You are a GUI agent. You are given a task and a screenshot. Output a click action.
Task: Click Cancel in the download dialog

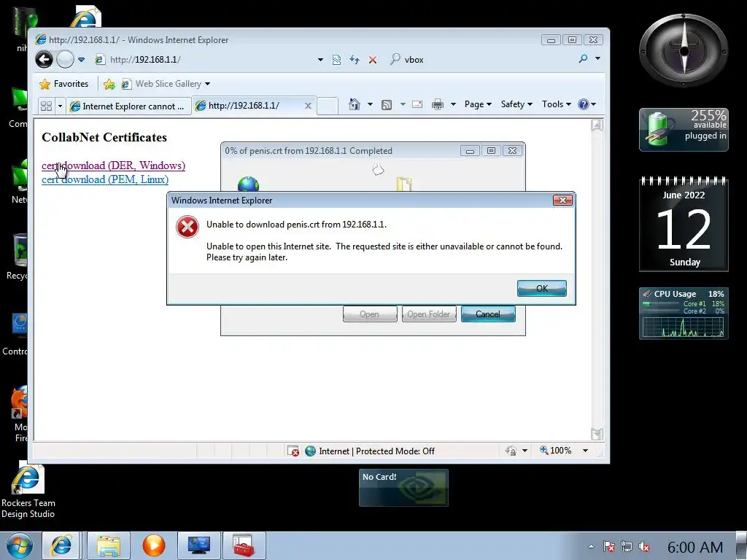[488, 314]
